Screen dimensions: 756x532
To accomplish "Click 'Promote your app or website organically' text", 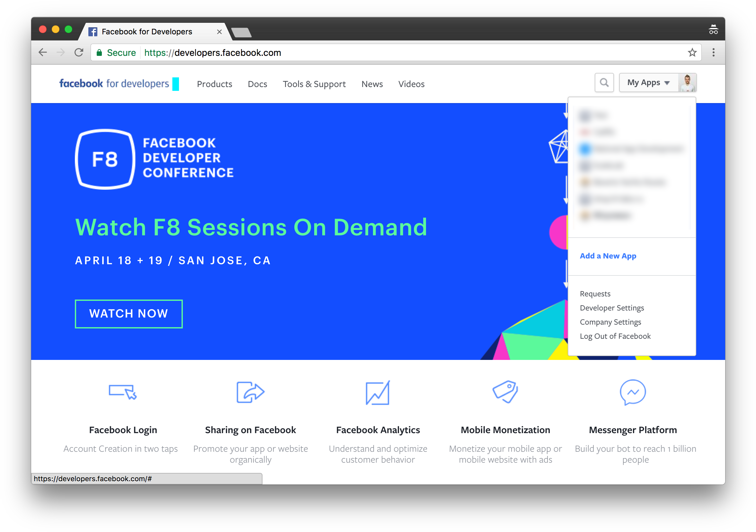I will pyautogui.click(x=251, y=454).
